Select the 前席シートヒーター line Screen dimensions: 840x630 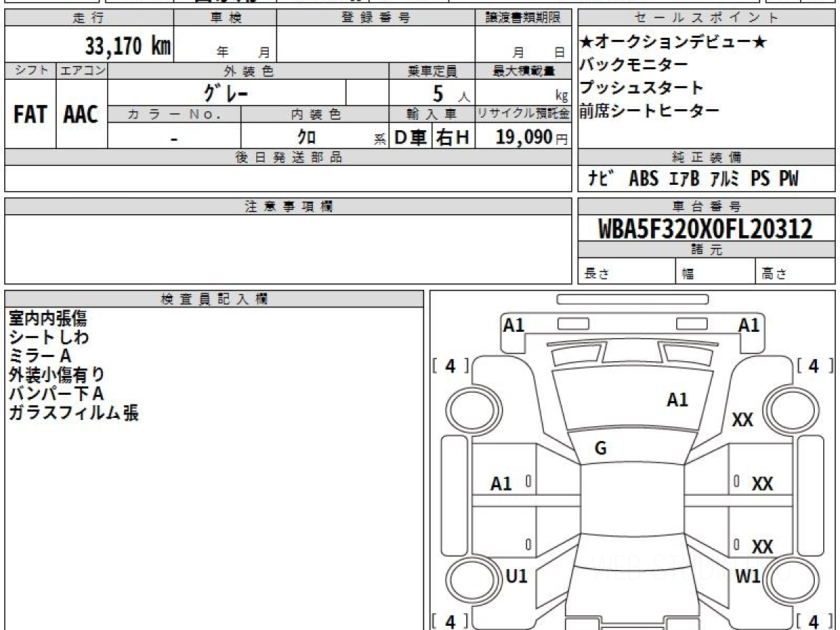pyautogui.click(x=650, y=111)
